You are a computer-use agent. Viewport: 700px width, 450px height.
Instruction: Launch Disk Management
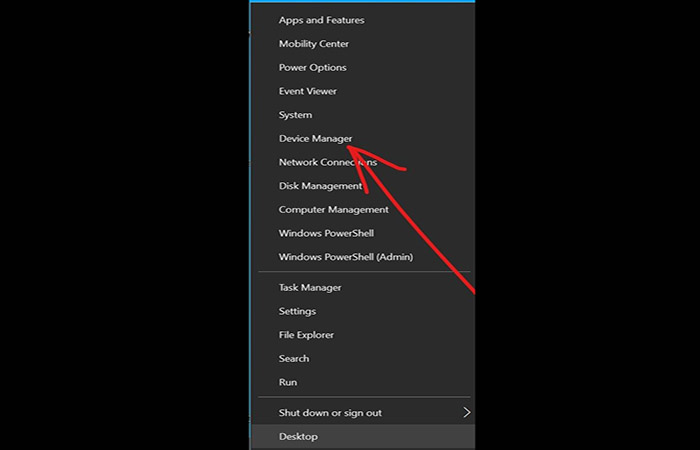(x=362, y=186)
